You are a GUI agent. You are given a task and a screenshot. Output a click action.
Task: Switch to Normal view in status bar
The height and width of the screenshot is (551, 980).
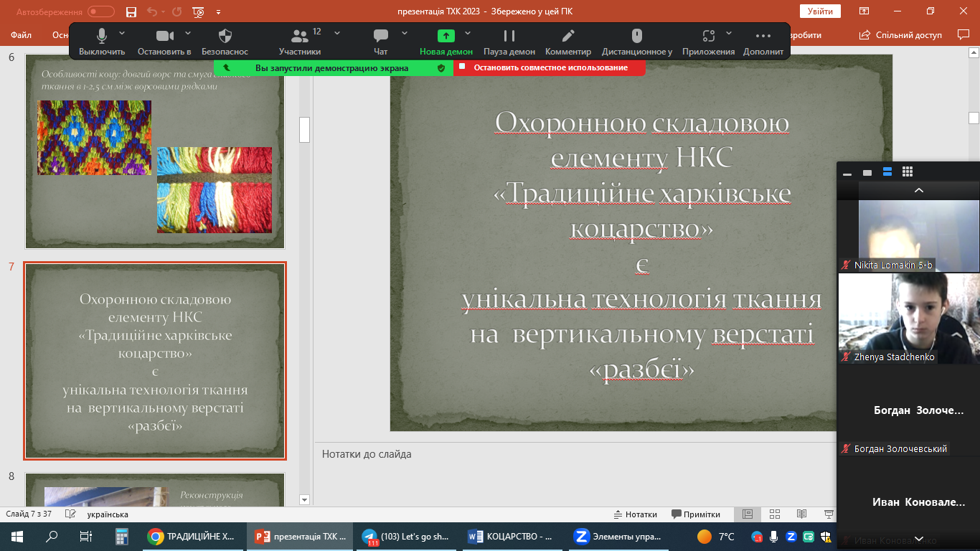[x=748, y=514]
